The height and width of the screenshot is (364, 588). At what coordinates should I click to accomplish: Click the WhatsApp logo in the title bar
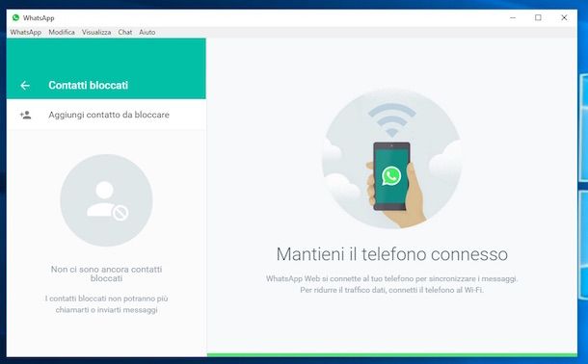(15, 17)
